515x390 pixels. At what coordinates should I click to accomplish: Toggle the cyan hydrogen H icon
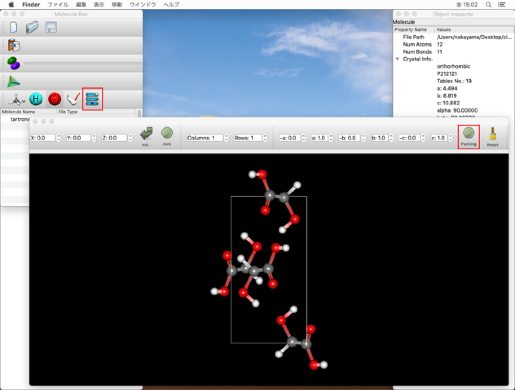pos(36,99)
